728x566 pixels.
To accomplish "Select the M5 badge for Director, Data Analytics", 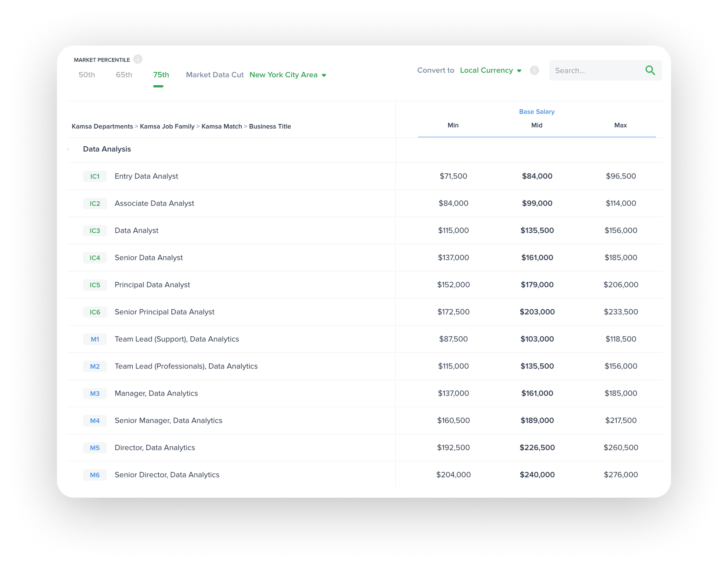I will [95, 448].
